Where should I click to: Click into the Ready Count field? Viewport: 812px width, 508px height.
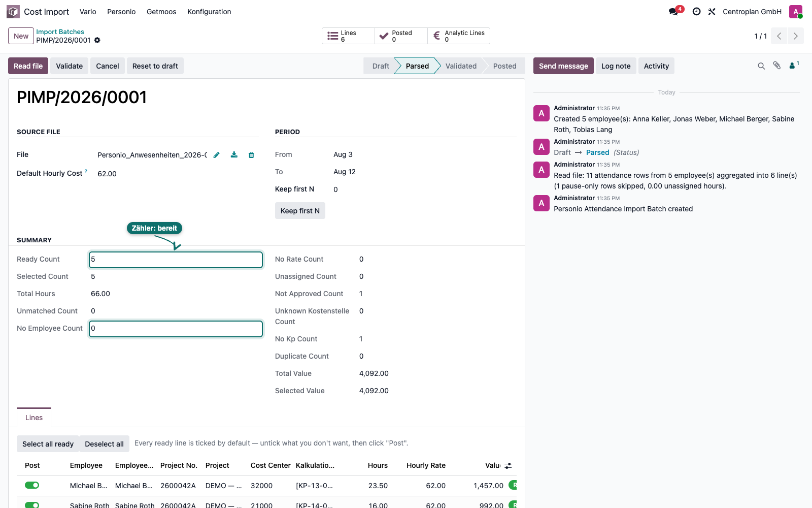[176, 260]
